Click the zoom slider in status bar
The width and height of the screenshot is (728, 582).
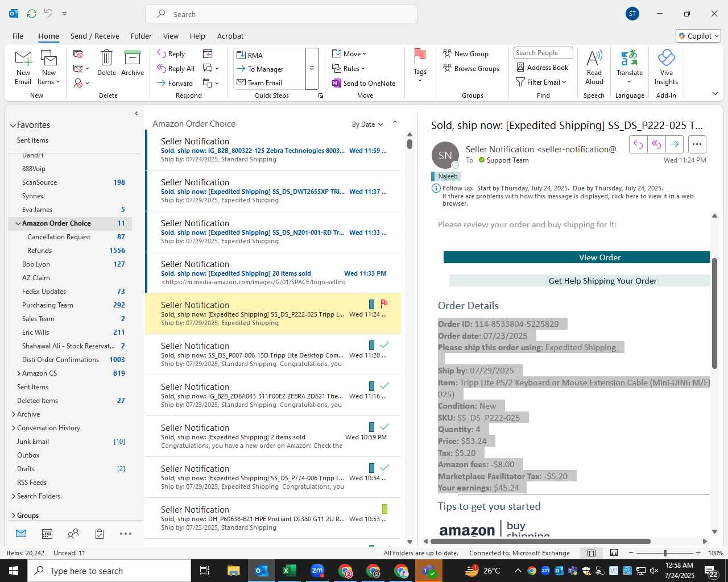(665, 553)
